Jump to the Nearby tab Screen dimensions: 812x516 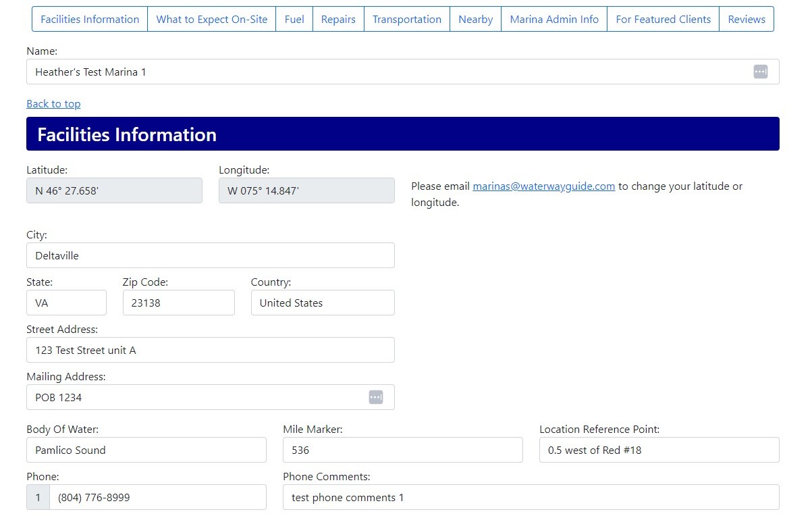[x=475, y=19]
